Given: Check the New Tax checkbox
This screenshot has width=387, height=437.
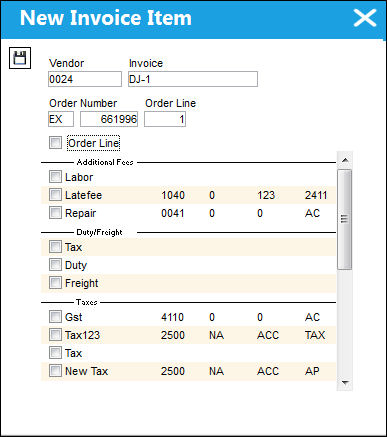Looking at the screenshot, I should [x=55, y=371].
